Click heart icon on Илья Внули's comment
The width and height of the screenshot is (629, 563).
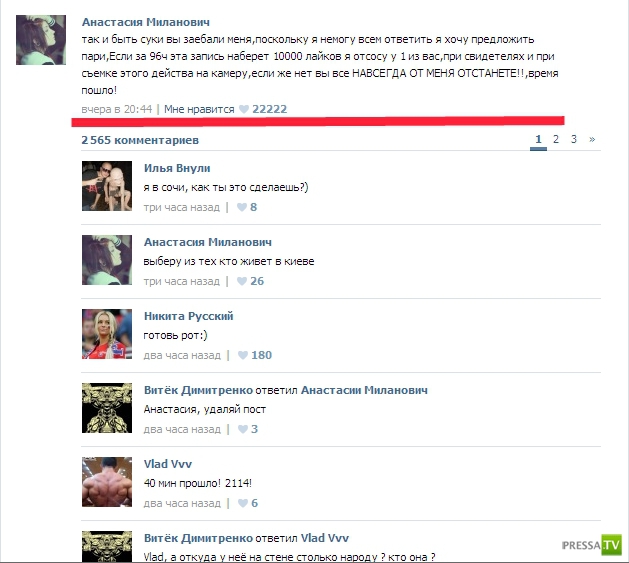point(241,207)
